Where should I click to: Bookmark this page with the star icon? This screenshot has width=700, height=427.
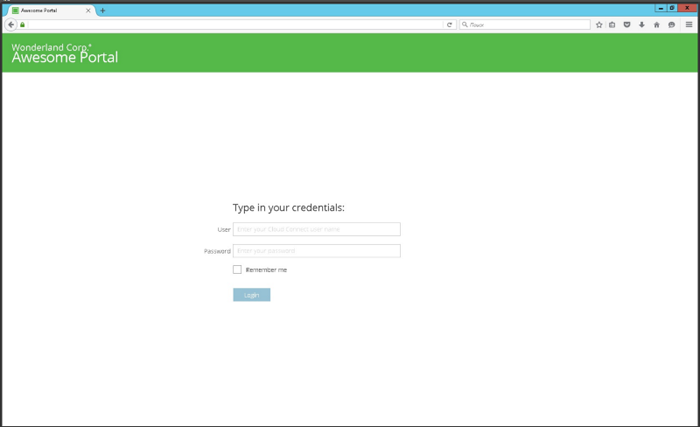[599, 25]
